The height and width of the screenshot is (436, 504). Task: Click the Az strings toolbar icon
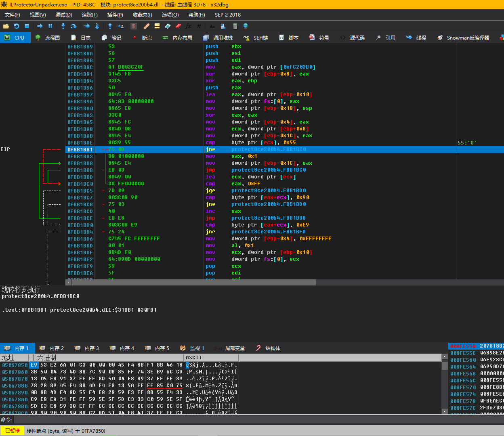tap(212, 26)
